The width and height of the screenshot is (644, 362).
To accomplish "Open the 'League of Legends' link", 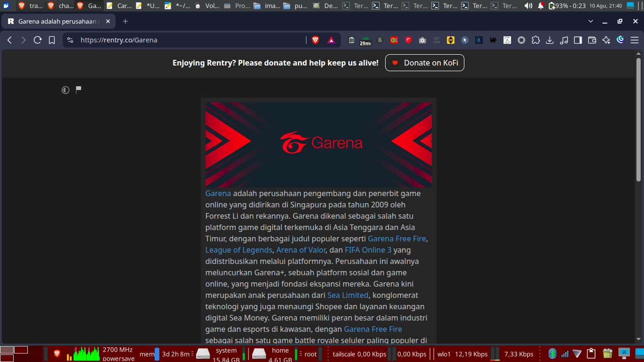I will tap(239, 250).
